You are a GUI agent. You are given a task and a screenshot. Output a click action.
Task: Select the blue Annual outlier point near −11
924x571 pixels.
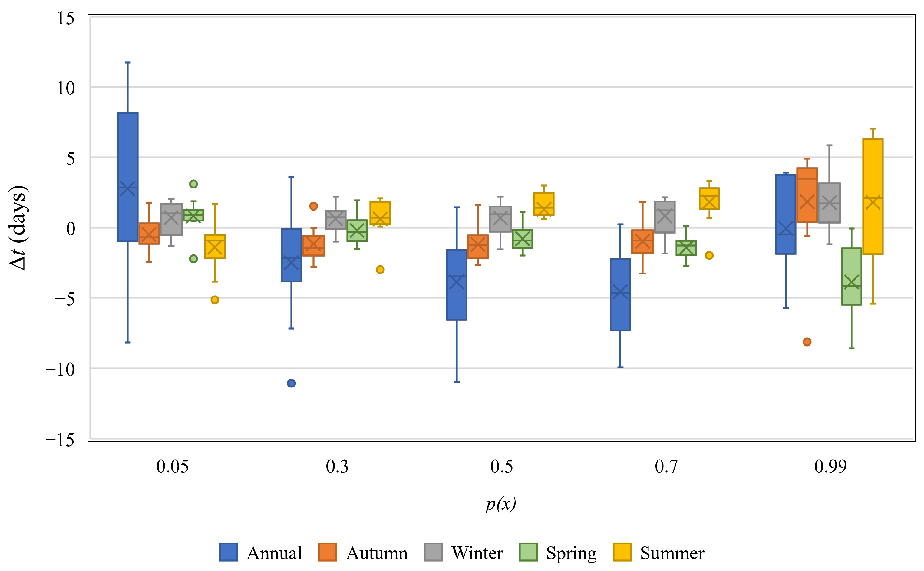(x=291, y=383)
